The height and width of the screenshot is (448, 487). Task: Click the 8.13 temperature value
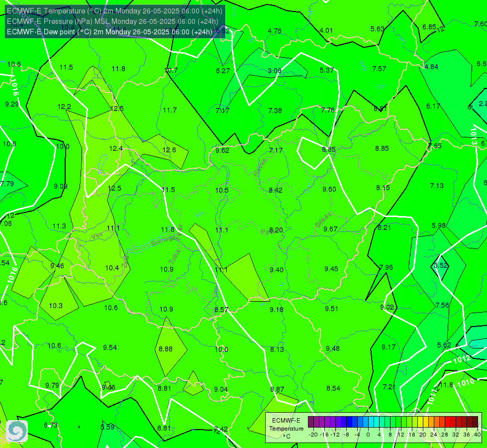tap(277, 350)
